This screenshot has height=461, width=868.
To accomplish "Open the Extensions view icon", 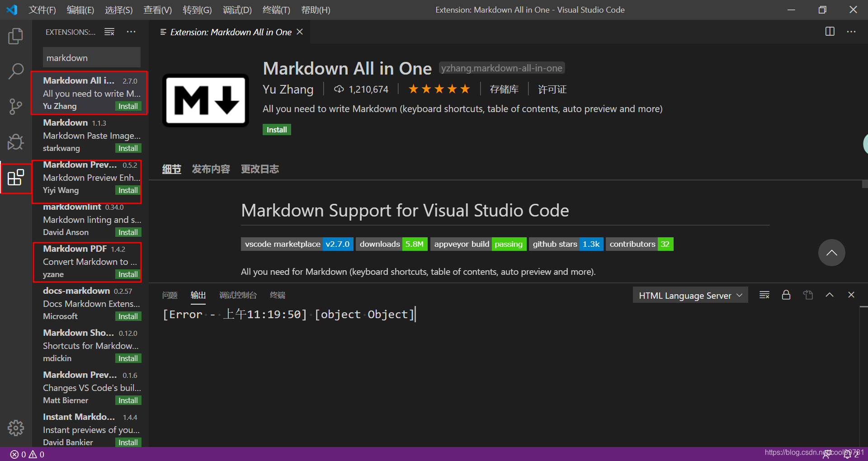I will pyautogui.click(x=16, y=177).
